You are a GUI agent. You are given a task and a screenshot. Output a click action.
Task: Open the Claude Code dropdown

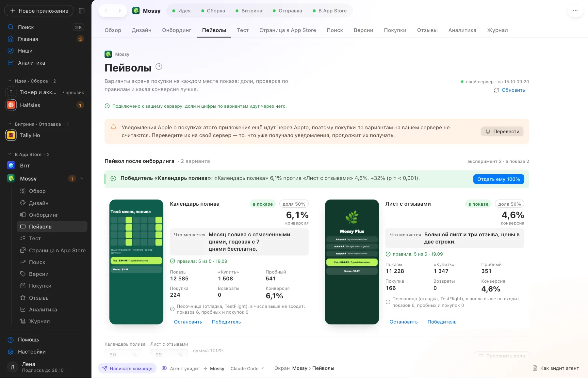tap(247, 369)
